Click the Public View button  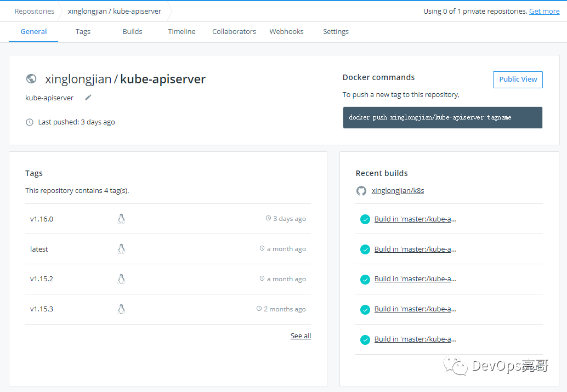pos(518,79)
